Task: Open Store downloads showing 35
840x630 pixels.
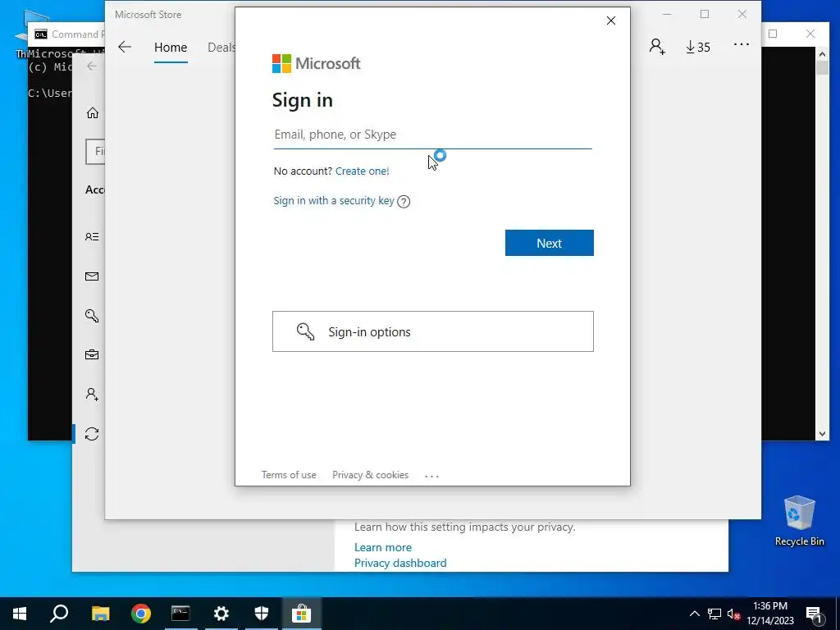Action: coord(697,47)
